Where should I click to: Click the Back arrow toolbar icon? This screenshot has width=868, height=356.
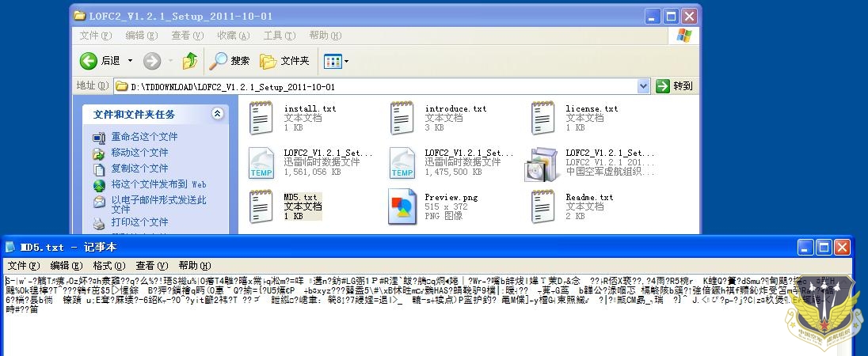point(89,61)
